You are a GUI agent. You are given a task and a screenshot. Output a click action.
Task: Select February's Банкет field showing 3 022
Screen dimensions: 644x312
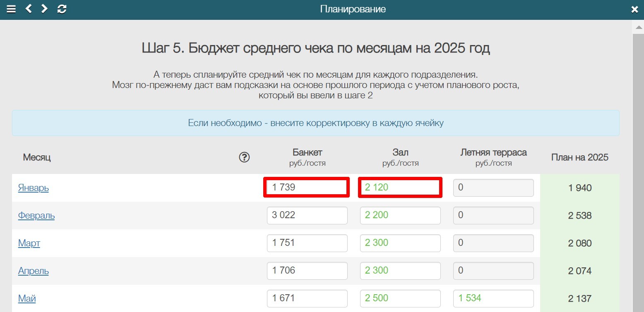click(307, 215)
